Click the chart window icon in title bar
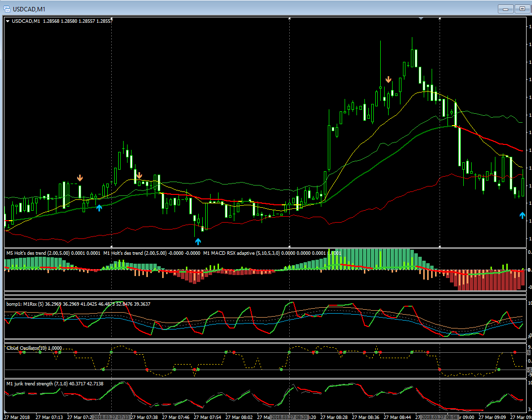Screen dimensions: 532x420 point(6,9)
